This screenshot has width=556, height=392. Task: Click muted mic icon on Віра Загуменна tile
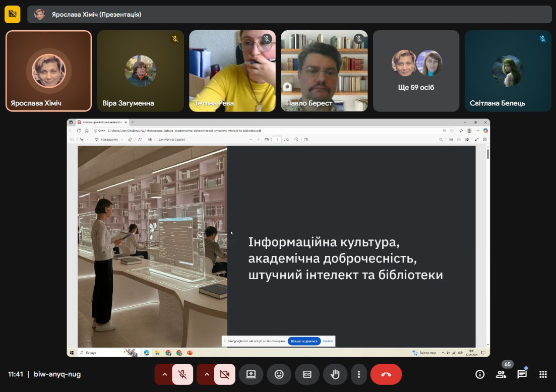[175, 39]
